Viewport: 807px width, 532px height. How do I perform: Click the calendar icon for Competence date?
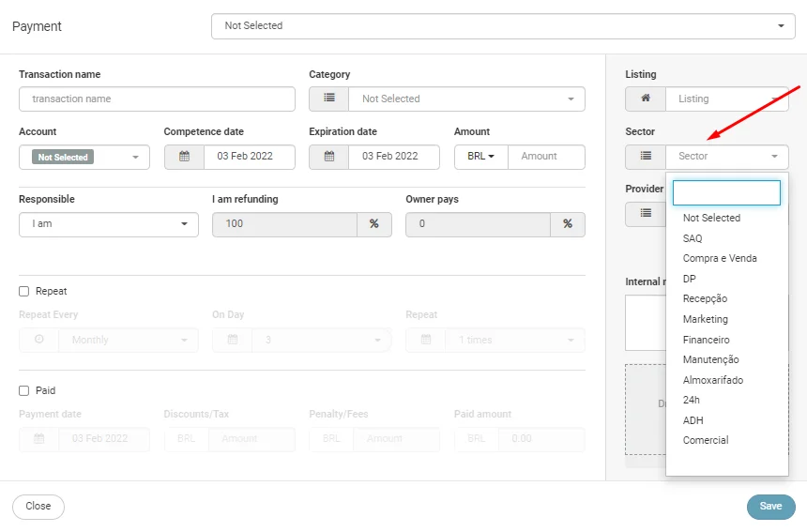pos(184,157)
